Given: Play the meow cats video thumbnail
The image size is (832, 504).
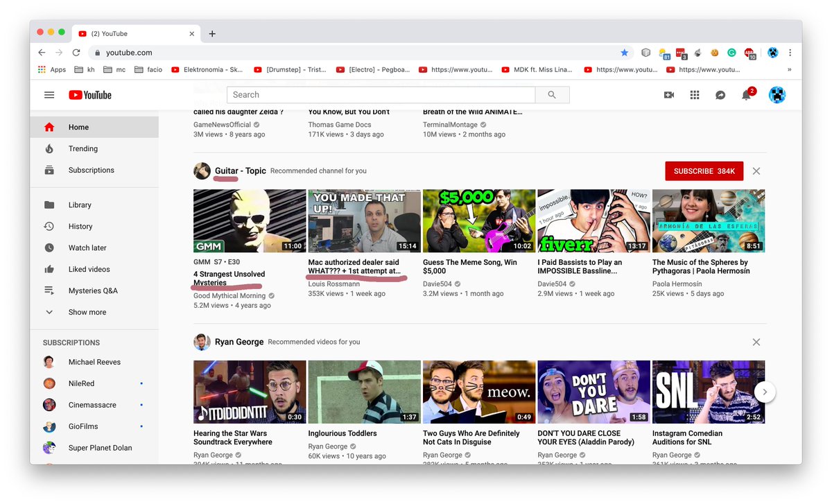Looking at the screenshot, I should click(479, 392).
